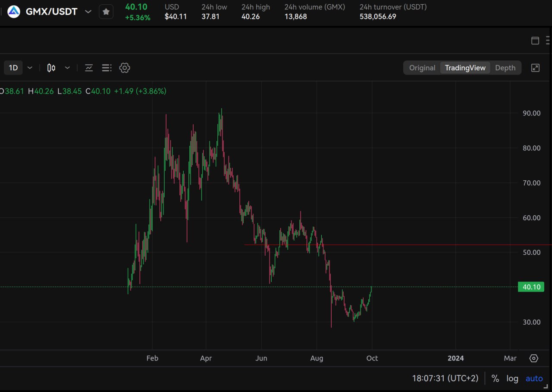Image resolution: width=552 pixels, height=392 pixels.
Task: Click the Aug label on time axis
Action: (317, 358)
